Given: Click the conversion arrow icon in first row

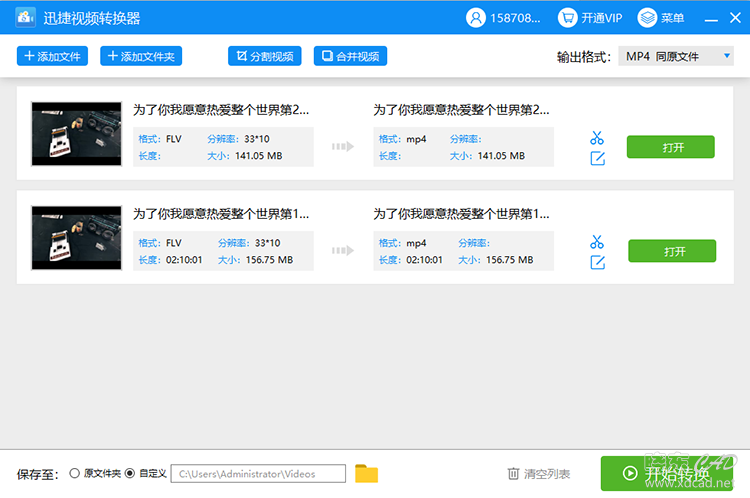Looking at the screenshot, I should [x=343, y=146].
